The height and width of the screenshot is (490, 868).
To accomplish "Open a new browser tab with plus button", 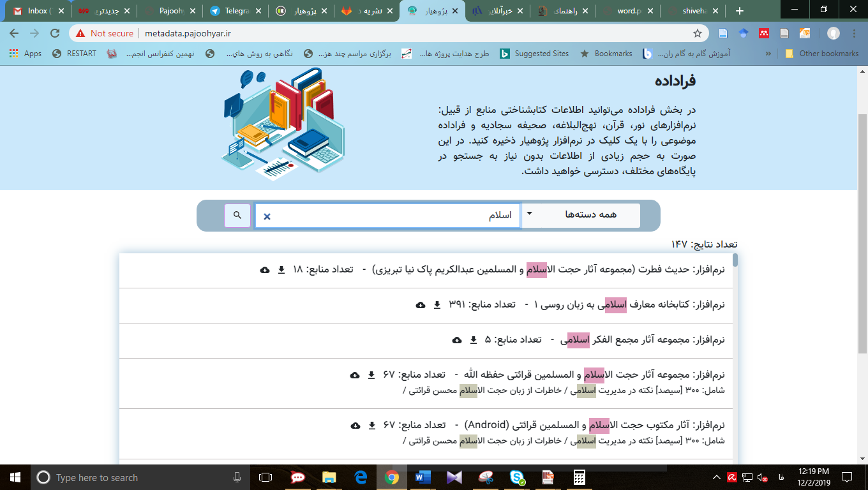I will (740, 11).
